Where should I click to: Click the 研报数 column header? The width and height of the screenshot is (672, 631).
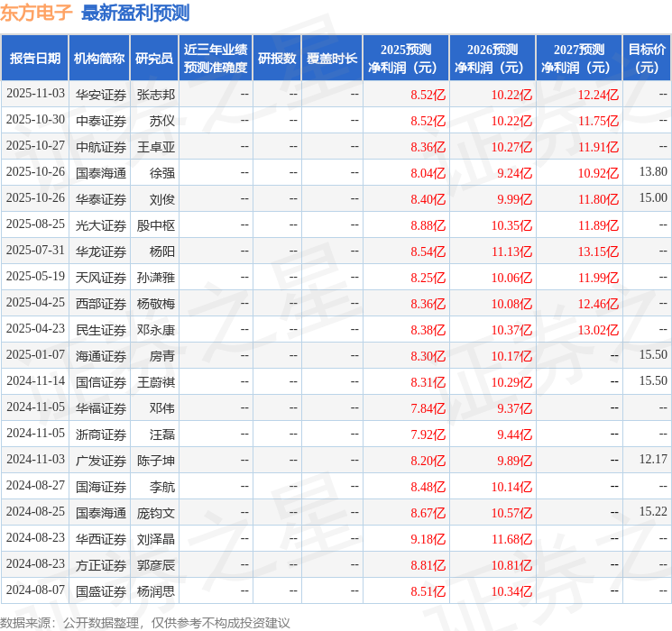click(x=277, y=58)
